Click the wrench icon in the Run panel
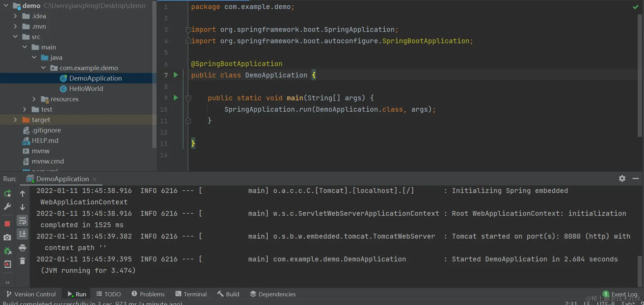 point(7,207)
